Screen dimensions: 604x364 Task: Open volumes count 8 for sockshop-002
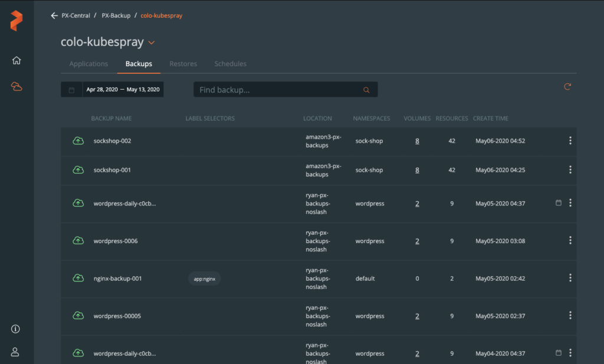click(x=417, y=141)
